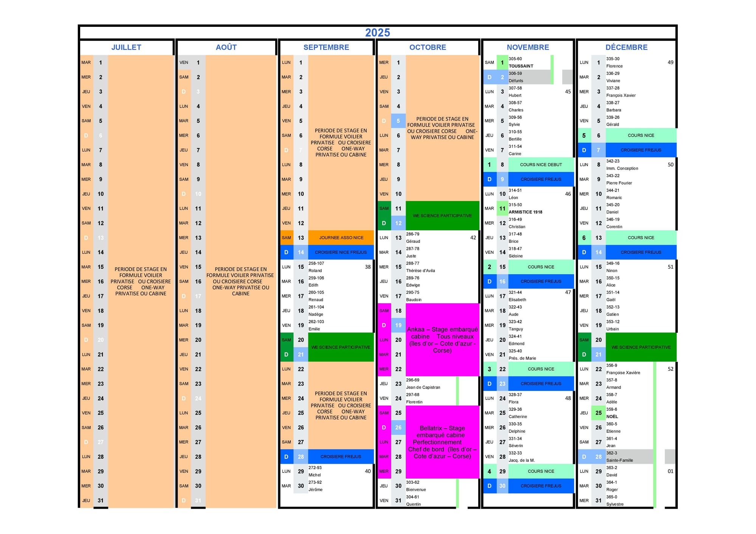Click the CROISIERE FREJUS event on September 28

click(x=341, y=457)
